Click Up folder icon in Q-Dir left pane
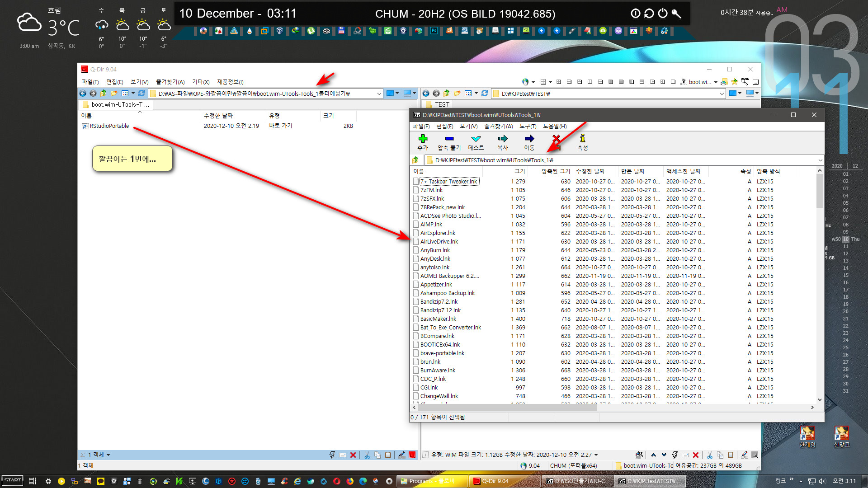The image size is (868, 488). (103, 94)
